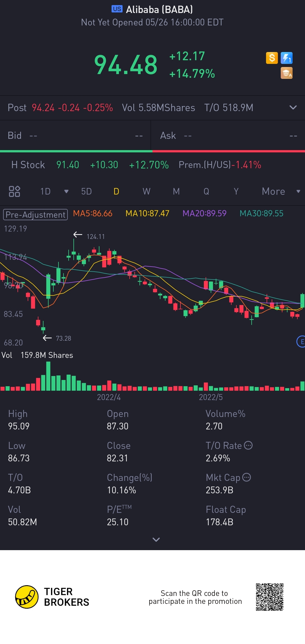Tap the tallest green volume bar
The height and width of the screenshot is (644, 305).
click(x=48, y=376)
